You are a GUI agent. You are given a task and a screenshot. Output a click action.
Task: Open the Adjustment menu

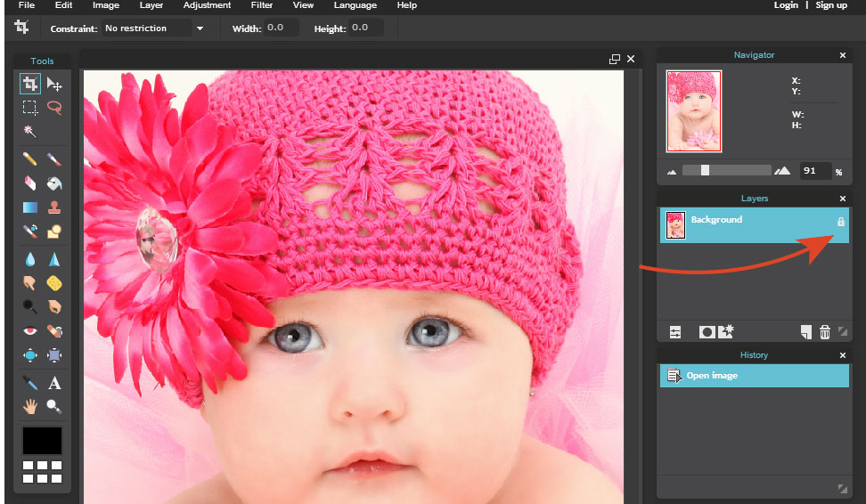(207, 5)
